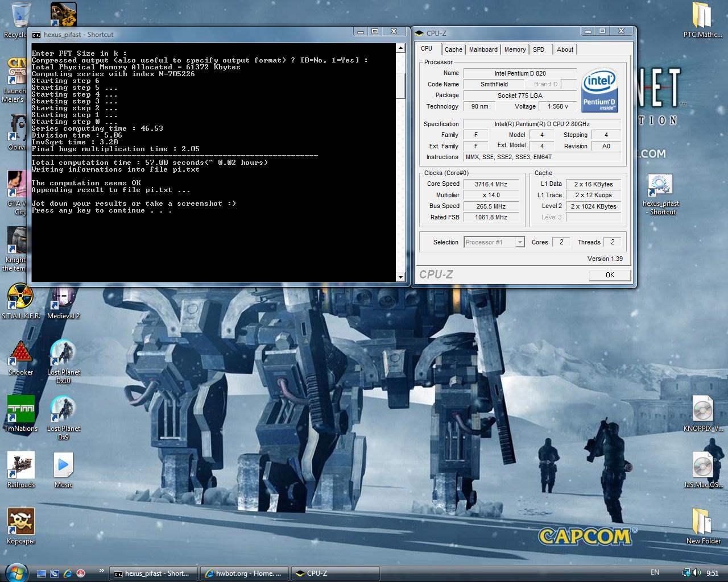The image size is (728, 582).
Task: Launch Internet Explorer from Quick Launch
Action: (68, 573)
